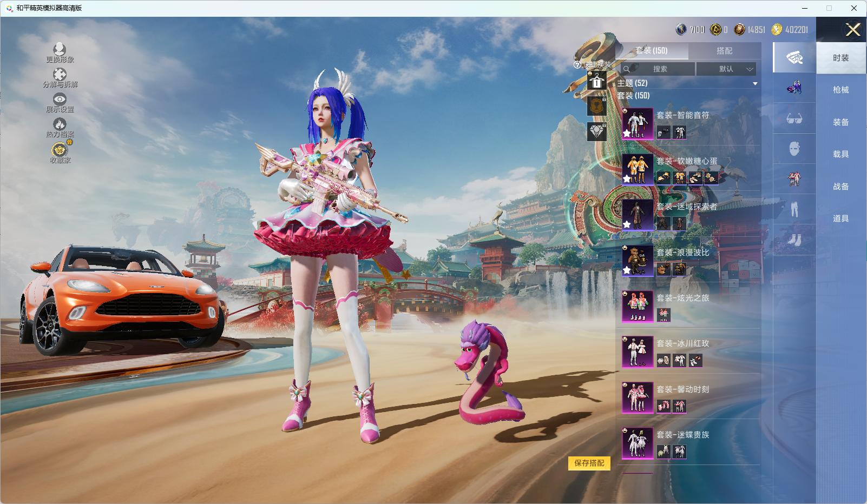Open the 默认 sort dropdown
This screenshot has width=867, height=504.
coord(726,69)
